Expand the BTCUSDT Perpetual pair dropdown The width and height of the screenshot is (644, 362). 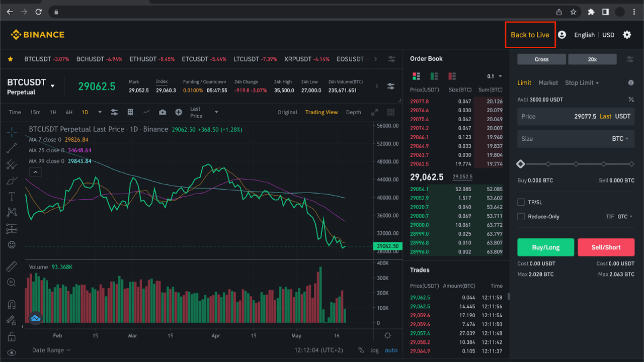(52, 86)
